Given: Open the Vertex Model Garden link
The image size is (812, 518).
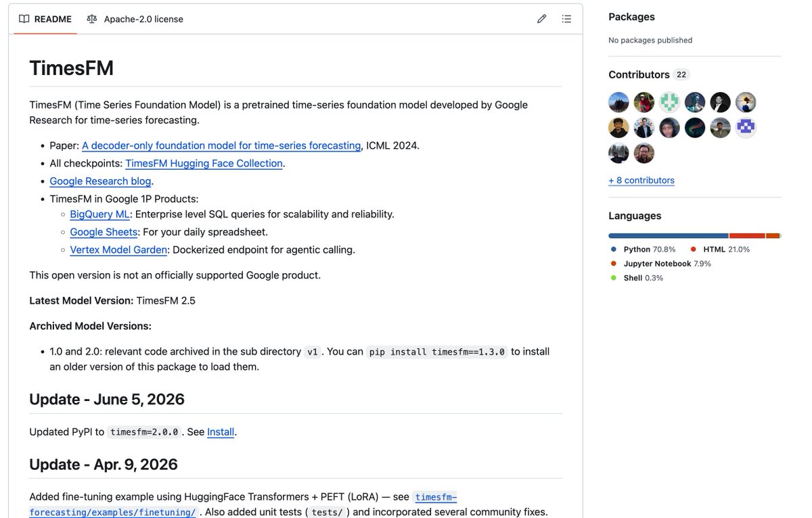Looking at the screenshot, I should click(x=118, y=250).
